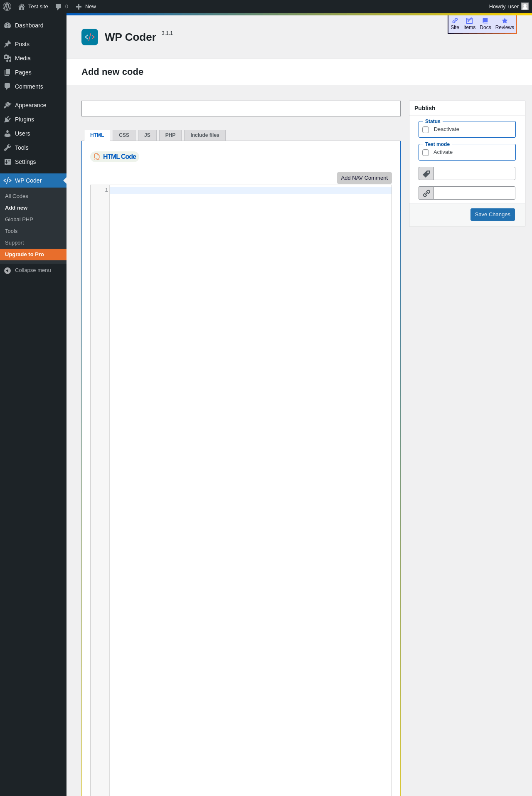Click the Dashboard gauge icon
The width and height of the screenshot is (532, 796).
click(x=7, y=25)
